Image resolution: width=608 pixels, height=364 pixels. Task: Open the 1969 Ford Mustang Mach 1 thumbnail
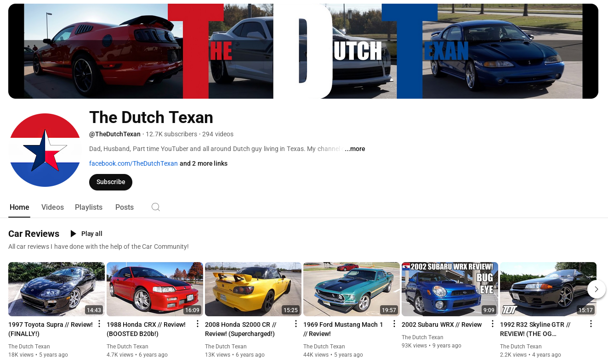coord(352,289)
